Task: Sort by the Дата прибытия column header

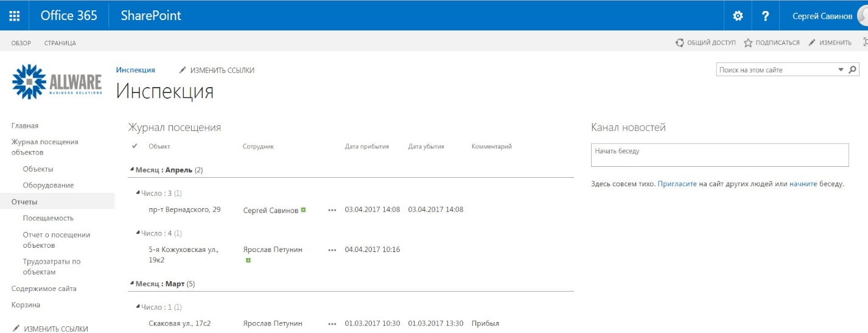Action: pos(367,146)
